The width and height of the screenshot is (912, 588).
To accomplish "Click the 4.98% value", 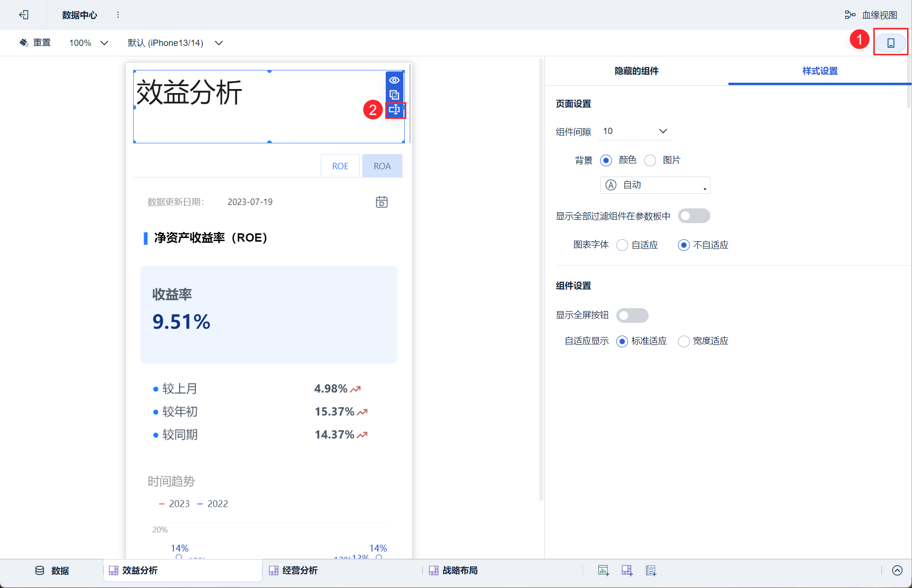I will 331,389.
